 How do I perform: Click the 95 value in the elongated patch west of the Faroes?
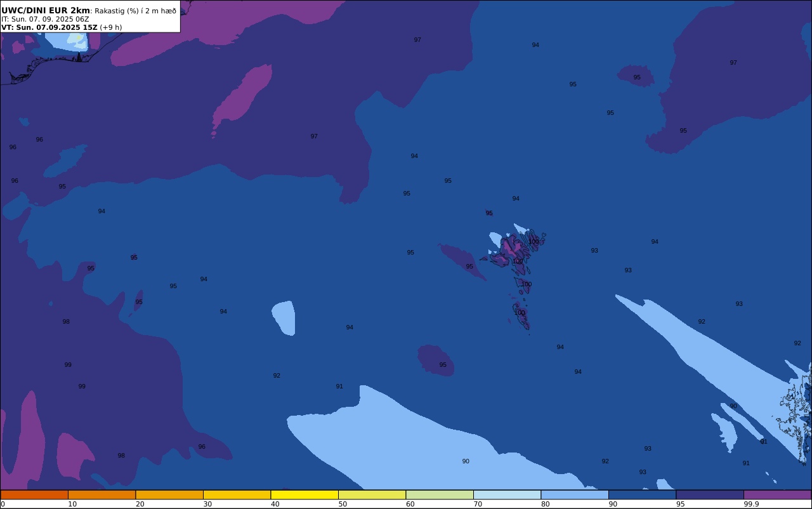click(469, 267)
